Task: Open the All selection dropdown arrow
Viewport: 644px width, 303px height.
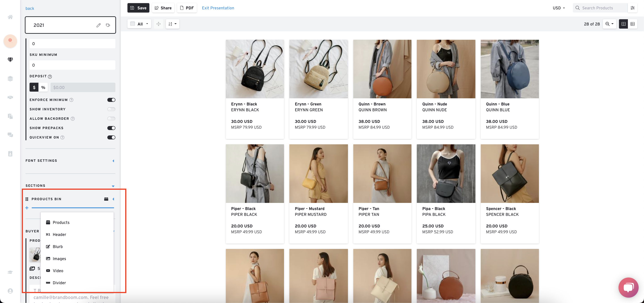Action: [x=147, y=24]
